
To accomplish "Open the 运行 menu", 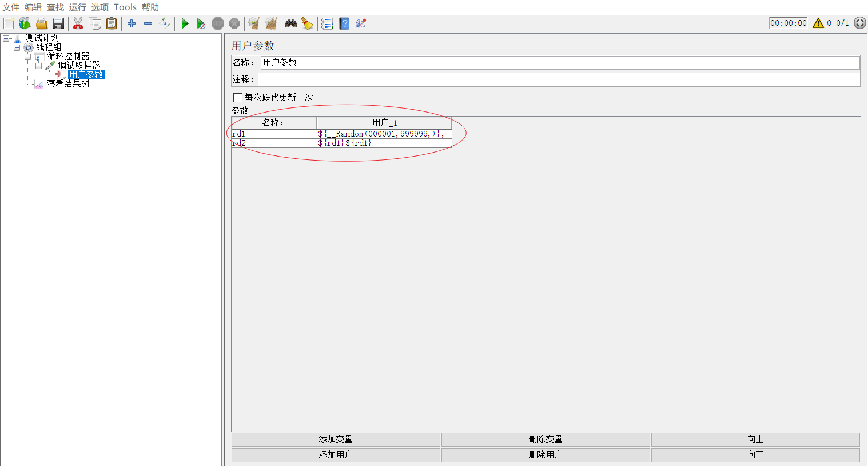I will [x=77, y=7].
